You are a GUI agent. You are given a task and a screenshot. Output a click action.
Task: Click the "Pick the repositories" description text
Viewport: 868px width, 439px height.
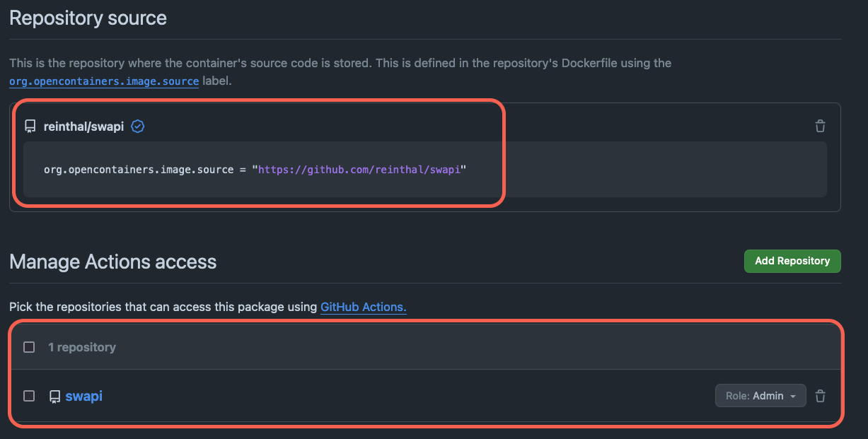tap(163, 307)
